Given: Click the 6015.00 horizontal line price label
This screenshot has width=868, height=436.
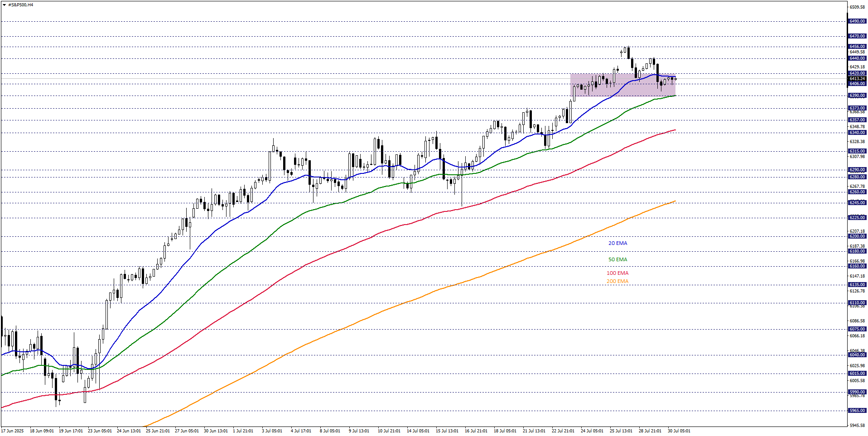Looking at the screenshot, I should 857,374.
